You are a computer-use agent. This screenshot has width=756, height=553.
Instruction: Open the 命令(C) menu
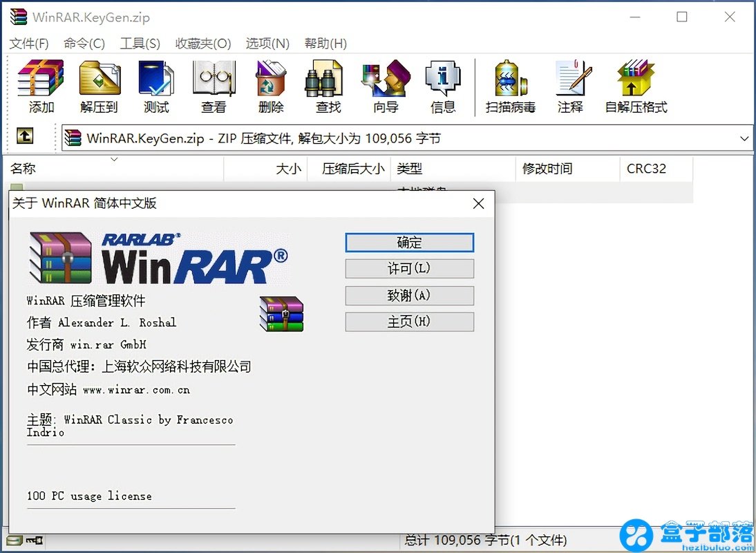coord(84,44)
